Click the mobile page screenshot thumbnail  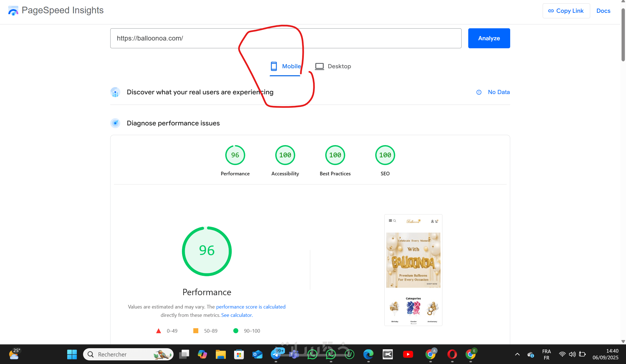tap(413, 270)
